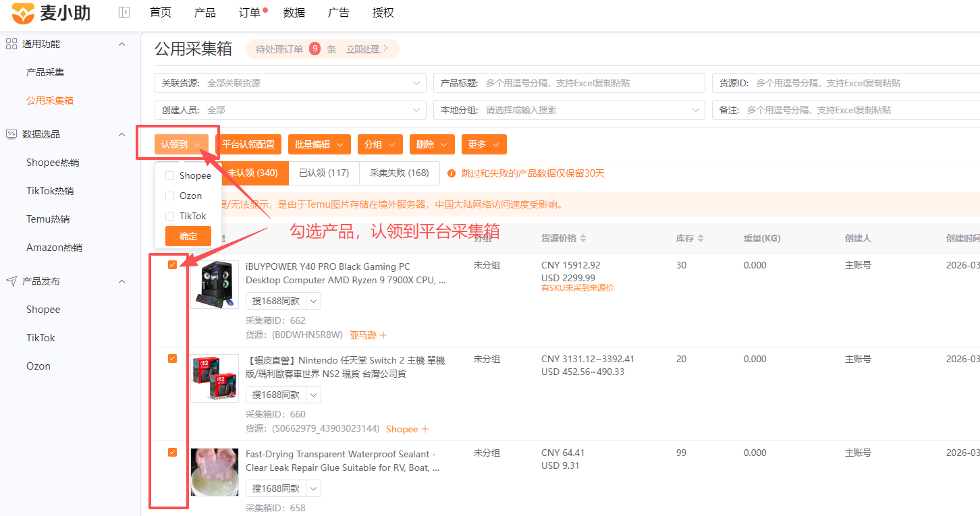The width and height of the screenshot is (980, 516).
Task: Click 搜1688同款 for iBUYPOWER product
Action: click(x=276, y=301)
